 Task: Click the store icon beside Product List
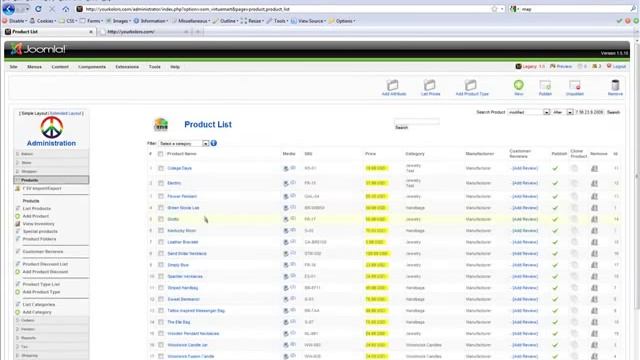click(x=161, y=124)
